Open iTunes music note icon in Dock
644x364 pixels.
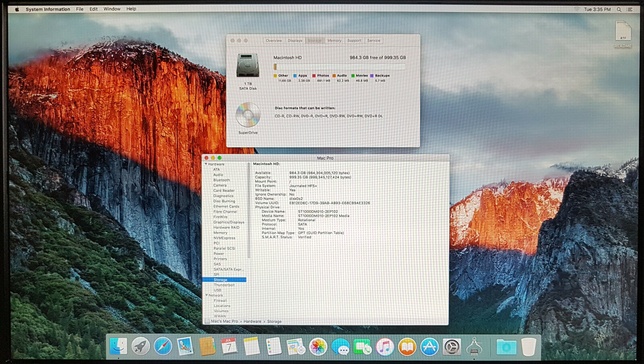(x=385, y=346)
